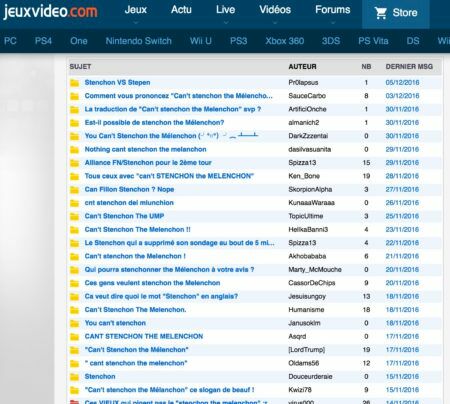Click folder icon beside 'CANT STENCHON THE MELENCHON'
This screenshot has width=450, height=404.
[74, 336]
